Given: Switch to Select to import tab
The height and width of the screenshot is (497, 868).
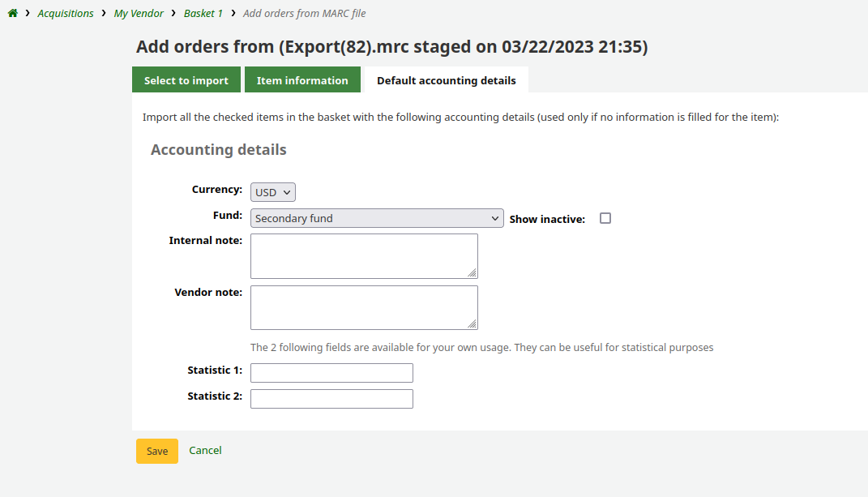Looking at the screenshot, I should point(186,80).
